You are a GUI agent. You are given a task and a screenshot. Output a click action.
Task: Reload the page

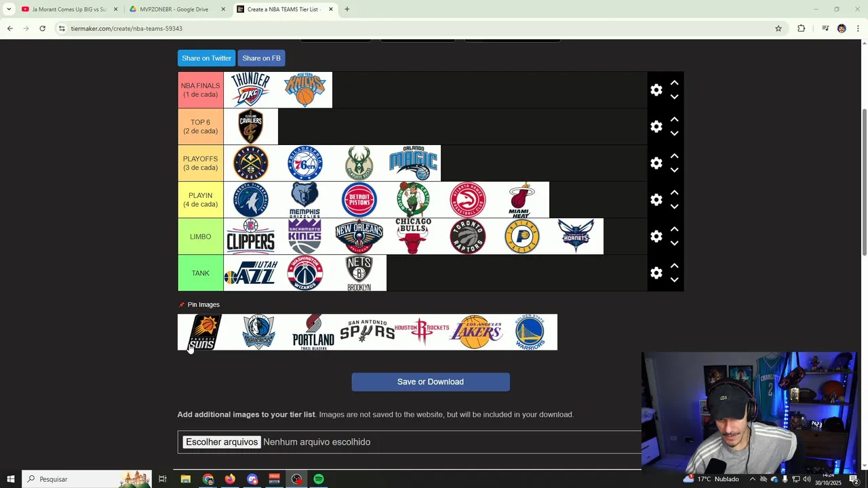[x=42, y=28]
